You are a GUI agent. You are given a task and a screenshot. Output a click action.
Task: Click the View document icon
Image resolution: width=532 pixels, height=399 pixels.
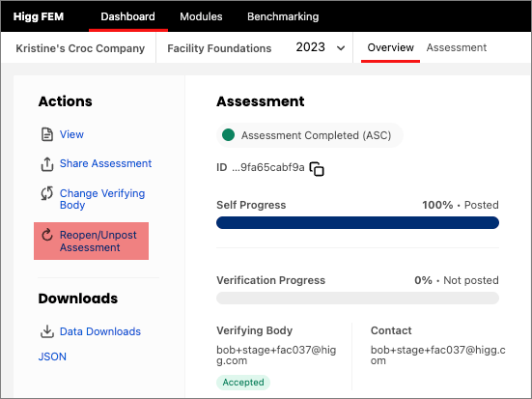(47, 134)
